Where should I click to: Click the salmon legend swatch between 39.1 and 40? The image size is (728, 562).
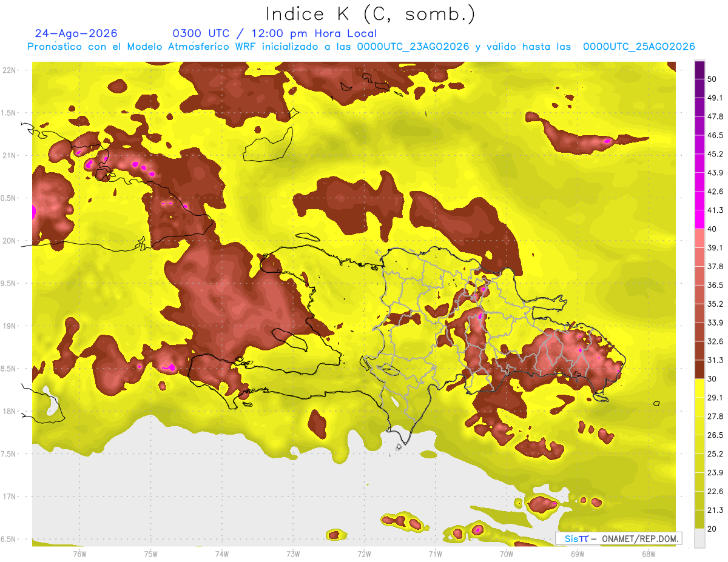point(700,238)
